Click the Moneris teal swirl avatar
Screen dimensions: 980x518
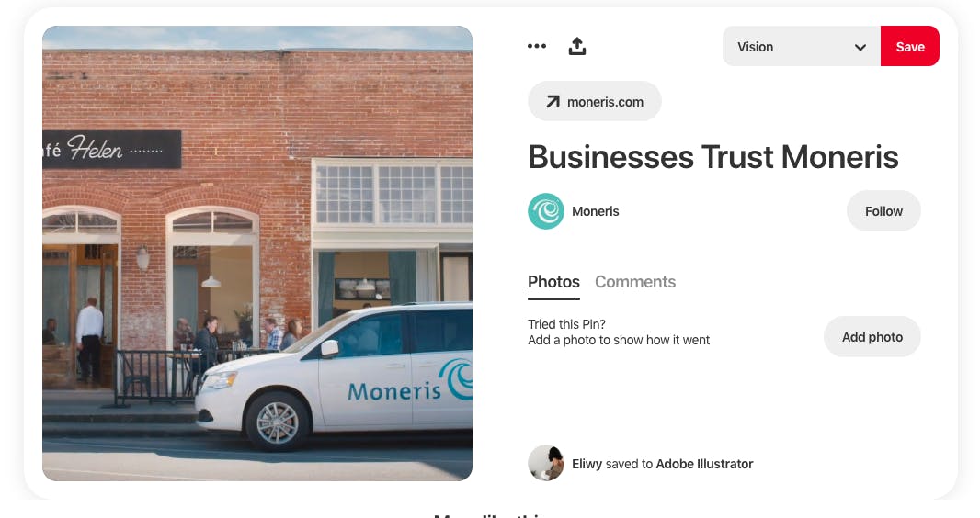pos(546,211)
